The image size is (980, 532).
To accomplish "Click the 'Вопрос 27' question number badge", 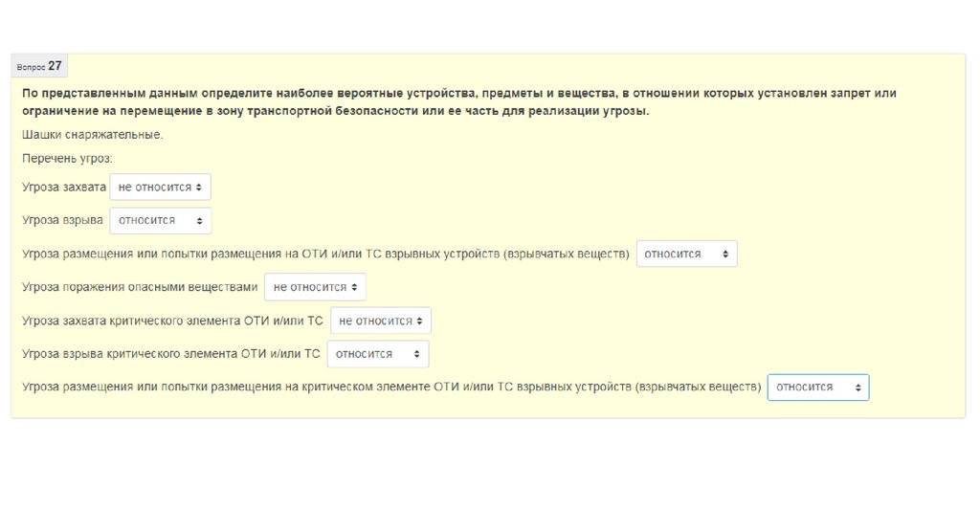I will pyautogui.click(x=40, y=66).
